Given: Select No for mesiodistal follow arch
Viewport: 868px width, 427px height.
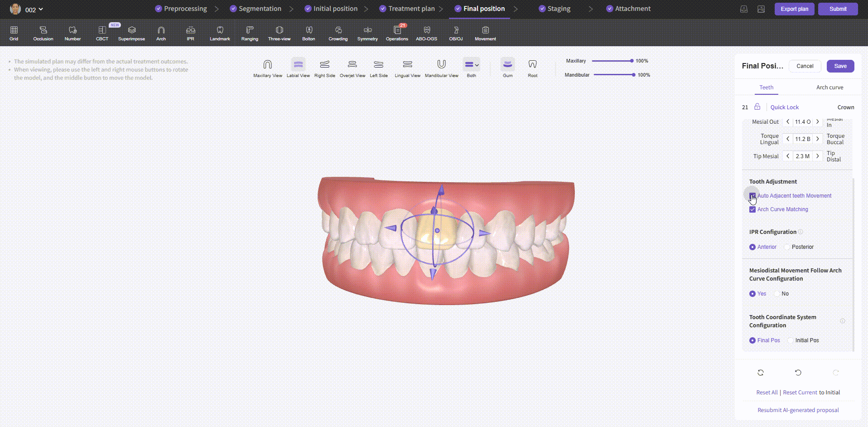Looking at the screenshot, I should (777, 294).
